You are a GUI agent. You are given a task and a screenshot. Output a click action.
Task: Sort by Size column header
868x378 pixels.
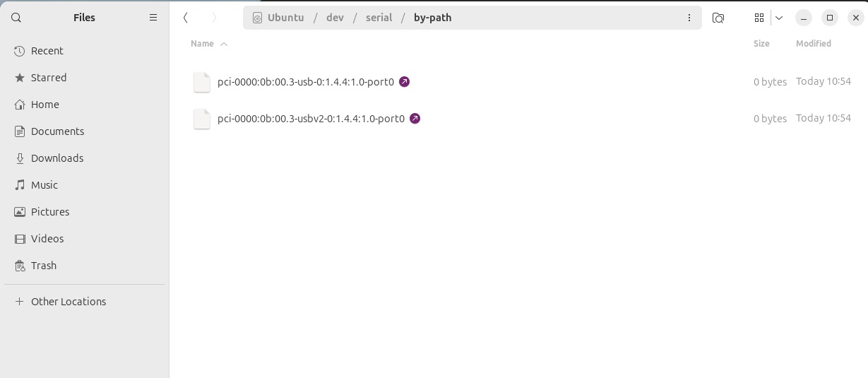(x=761, y=44)
